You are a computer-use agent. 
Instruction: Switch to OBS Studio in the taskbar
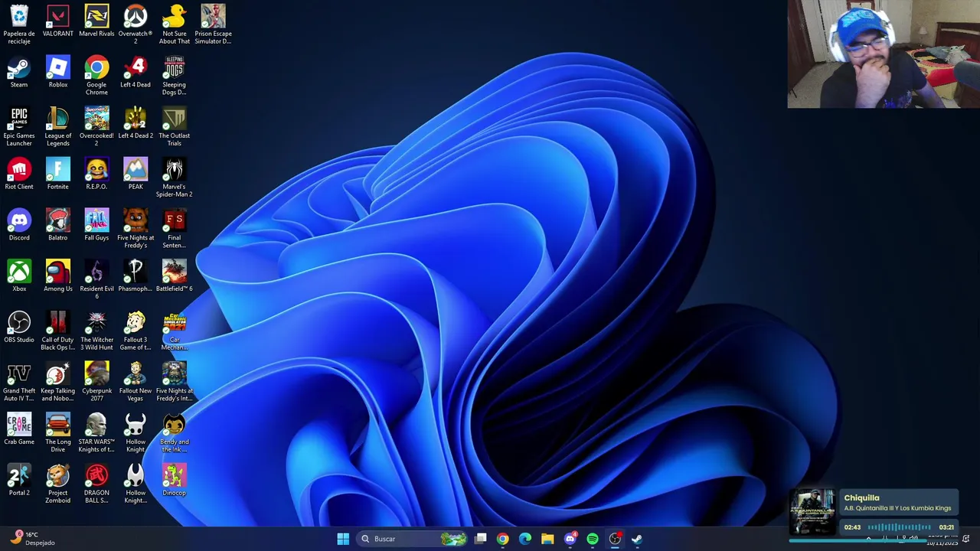pyautogui.click(x=615, y=539)
